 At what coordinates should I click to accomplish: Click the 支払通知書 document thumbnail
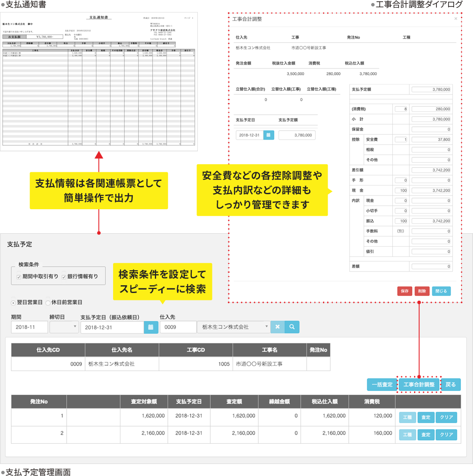[99, 82]
